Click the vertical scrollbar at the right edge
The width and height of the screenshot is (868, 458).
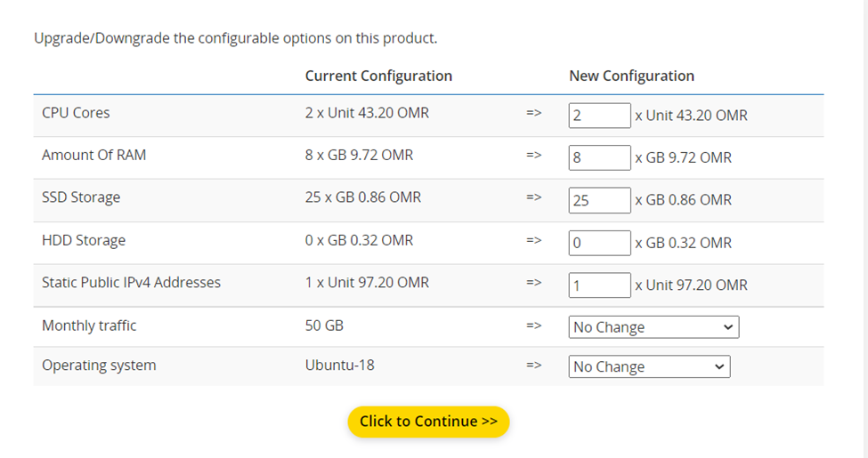(x=866, y=229)
